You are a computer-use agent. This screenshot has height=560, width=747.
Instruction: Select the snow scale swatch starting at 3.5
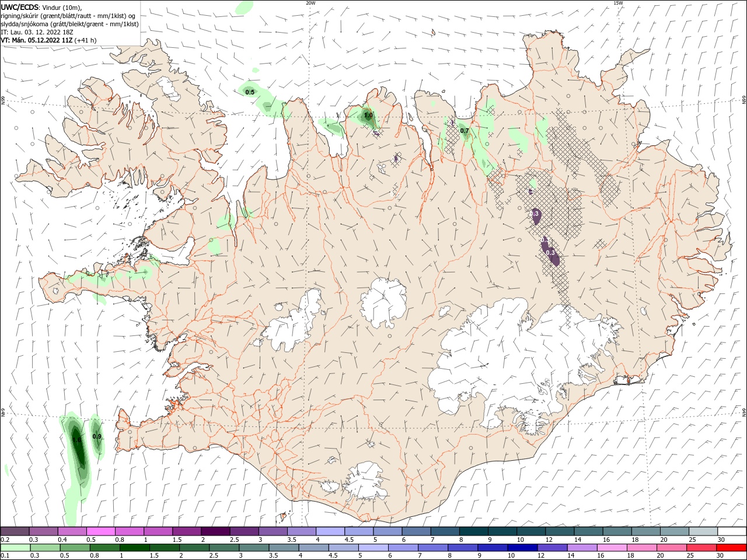click(x=301, y=531)
